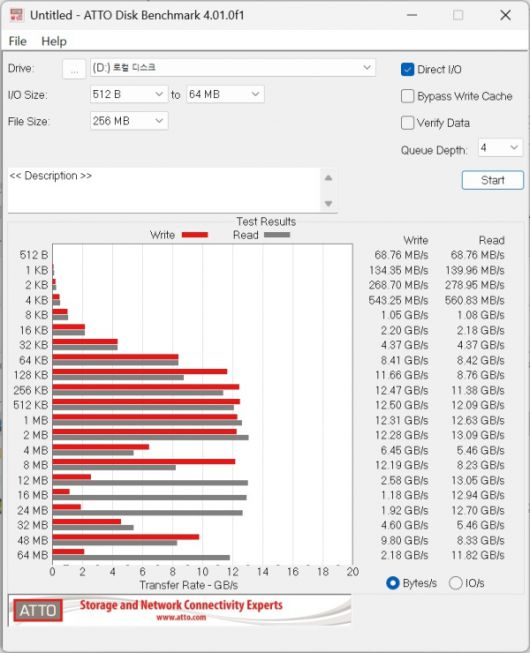Click the 16 MB write value 1.18 GB/s
The image size is (530, 653).
404,495
